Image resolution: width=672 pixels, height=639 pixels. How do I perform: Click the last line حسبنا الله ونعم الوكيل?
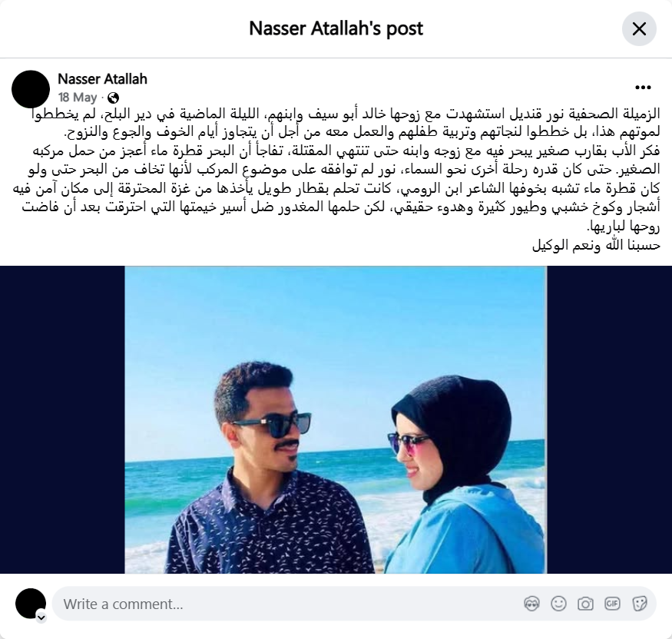point(596,245)
